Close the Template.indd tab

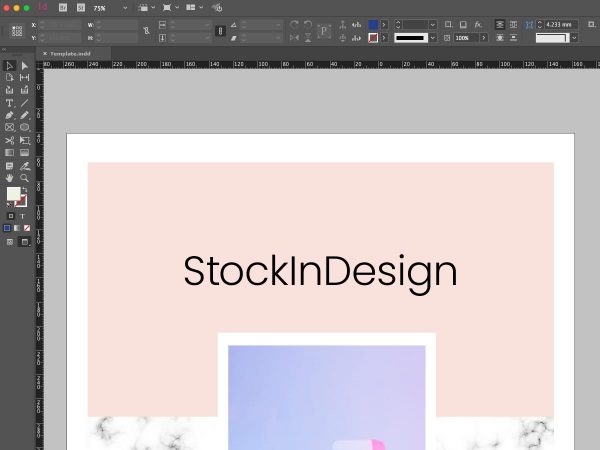point(45,54)
